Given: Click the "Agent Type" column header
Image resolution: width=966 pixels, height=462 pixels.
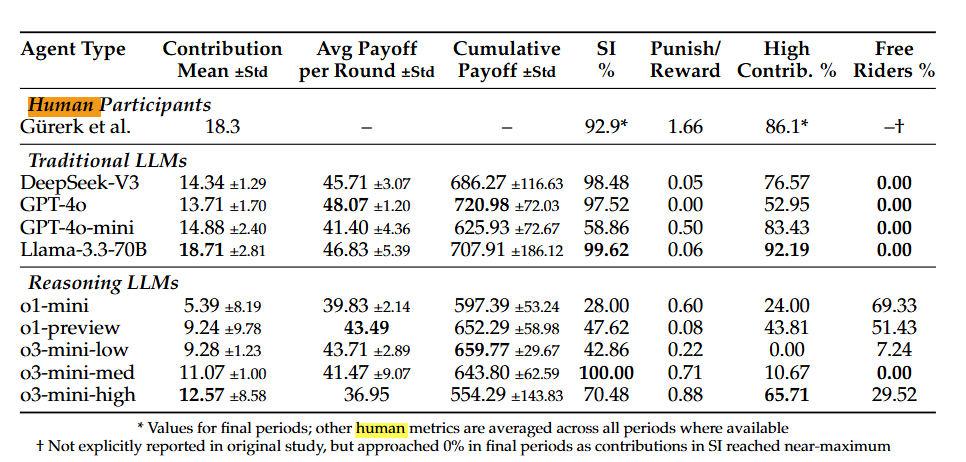Looking at the screenshot, I should pos(74,49).
